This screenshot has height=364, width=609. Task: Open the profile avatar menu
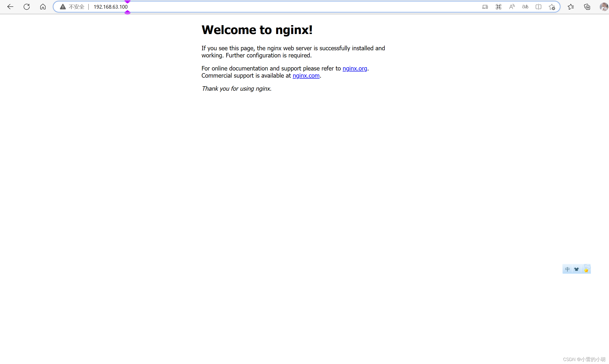pyautogui.click(x=604, y=7)
